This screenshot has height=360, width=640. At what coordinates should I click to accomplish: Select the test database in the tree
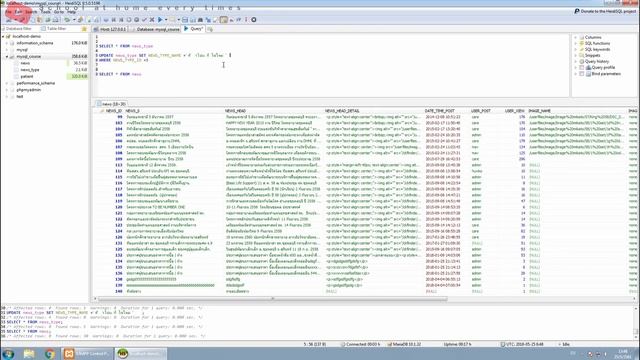point(20,97)
